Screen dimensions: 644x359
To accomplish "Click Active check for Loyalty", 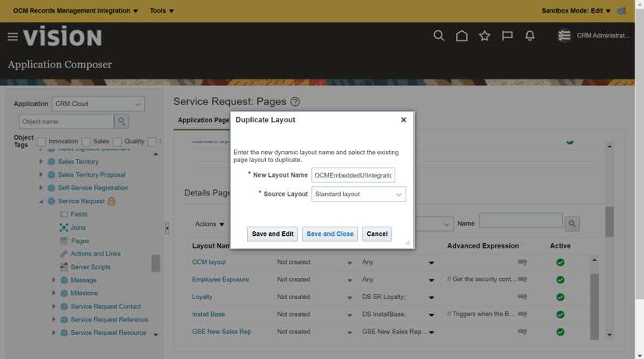I will click(x=561, y=297).
